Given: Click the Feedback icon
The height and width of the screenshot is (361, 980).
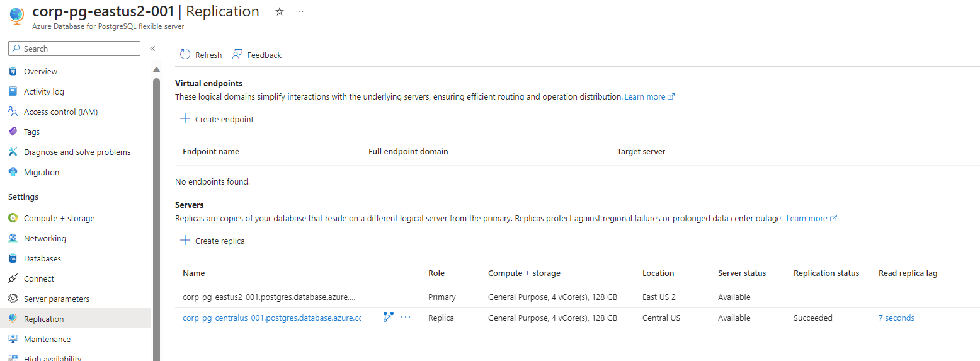Looking at the screenshot, I should click(237, 55).
